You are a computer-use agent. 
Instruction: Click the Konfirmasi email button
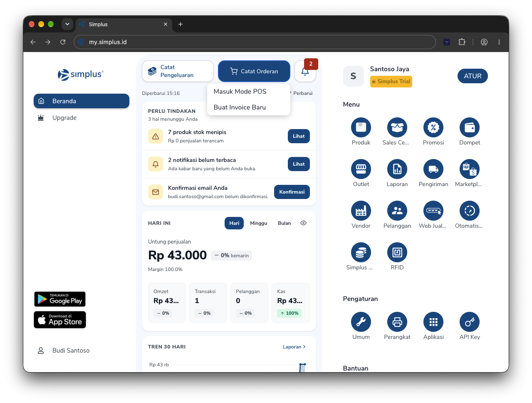point(292,192)
